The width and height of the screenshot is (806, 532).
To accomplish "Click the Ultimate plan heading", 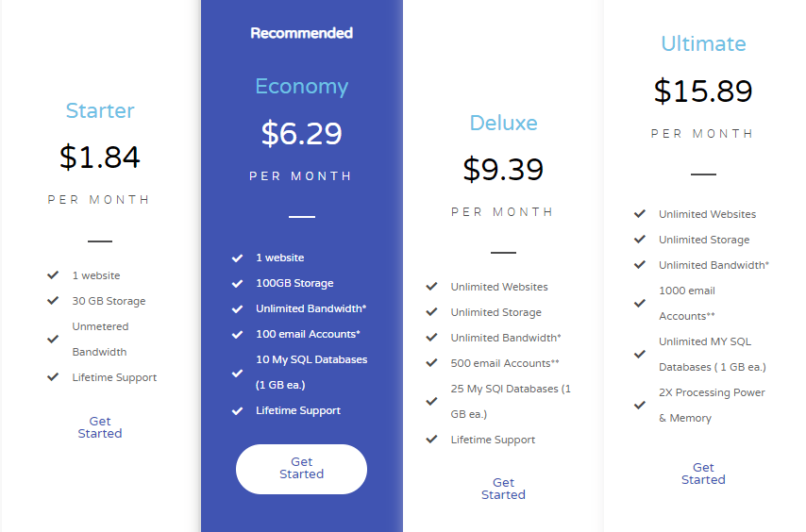I will coord(703,43).
